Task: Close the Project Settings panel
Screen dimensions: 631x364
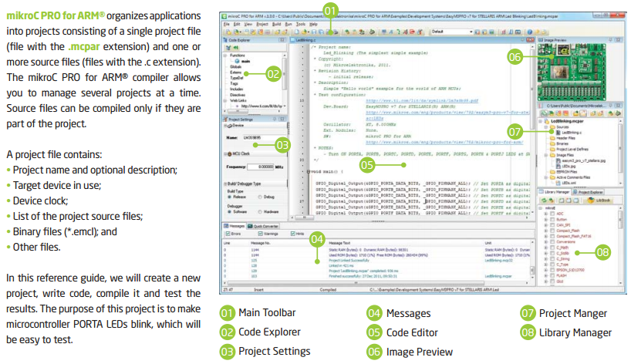Action: pyautogui.click(x=282, y=119)
